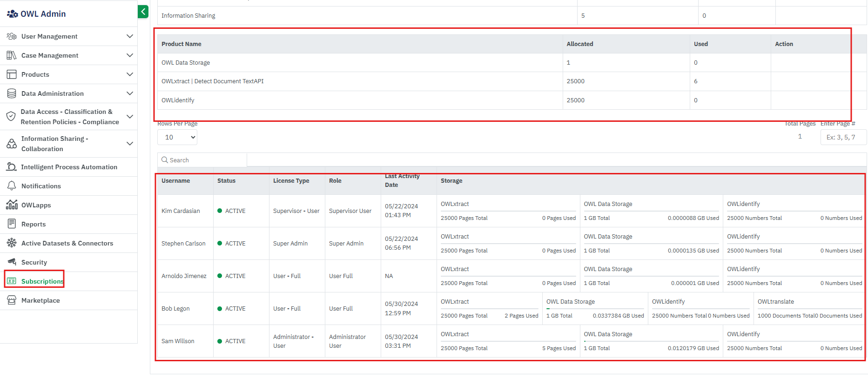Screen dimensions: 868x378
Task: Select user Arnoldo Jimenez
Action: point(184,276)
